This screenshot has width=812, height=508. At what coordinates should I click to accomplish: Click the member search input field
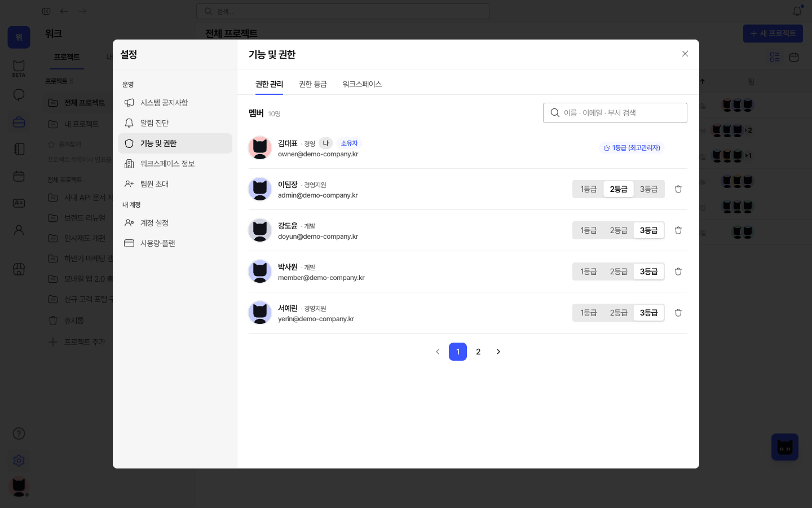tap(615, 113)
